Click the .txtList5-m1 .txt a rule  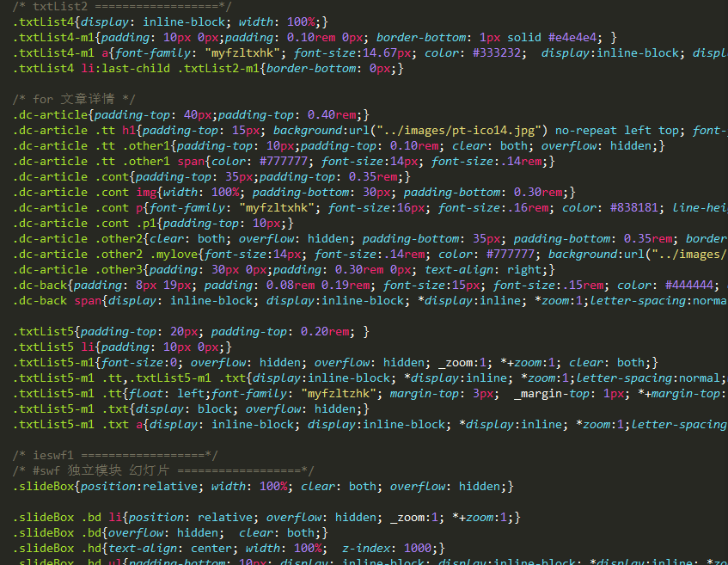click(x=370, y=425)
